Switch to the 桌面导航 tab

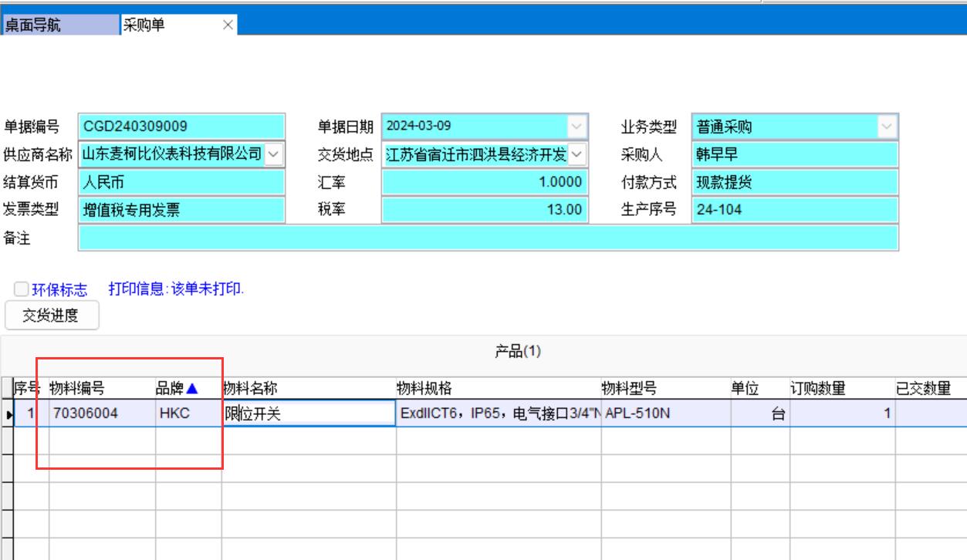pyautogui.click(x=60, y=25)
